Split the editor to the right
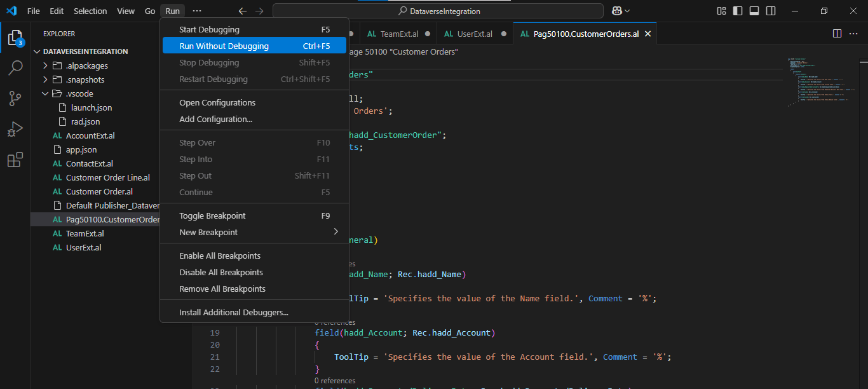Screen dimensions: 868x389 click(x=837, y=34)
